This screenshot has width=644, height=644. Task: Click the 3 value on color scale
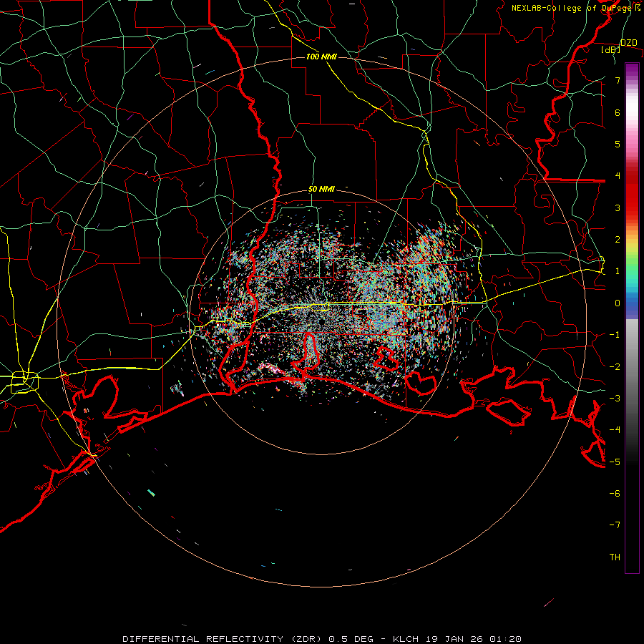(618, 208)
